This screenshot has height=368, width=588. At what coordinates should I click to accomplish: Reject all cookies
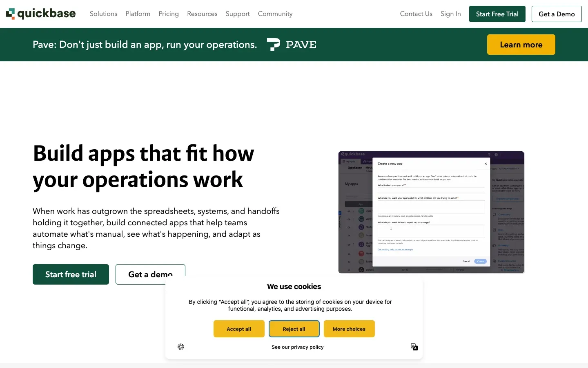point(294,329)
